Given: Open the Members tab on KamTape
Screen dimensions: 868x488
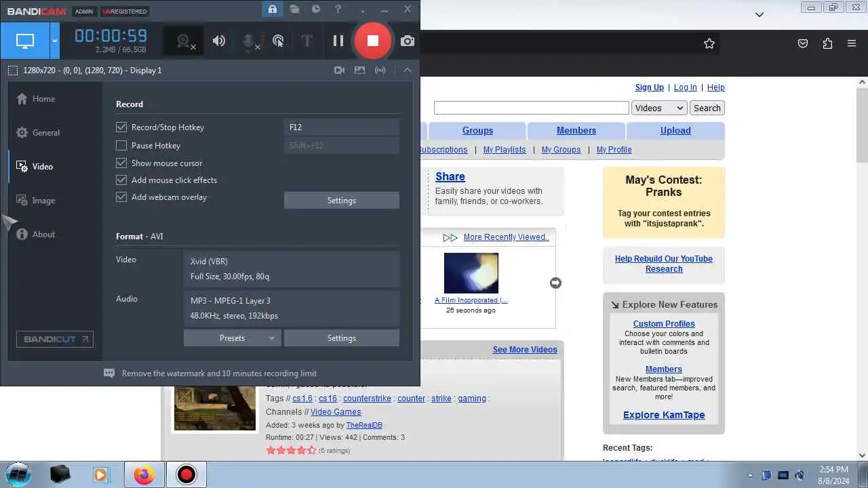Looking at the screenshot, I should pyautogui.click(x=576, y=131).
